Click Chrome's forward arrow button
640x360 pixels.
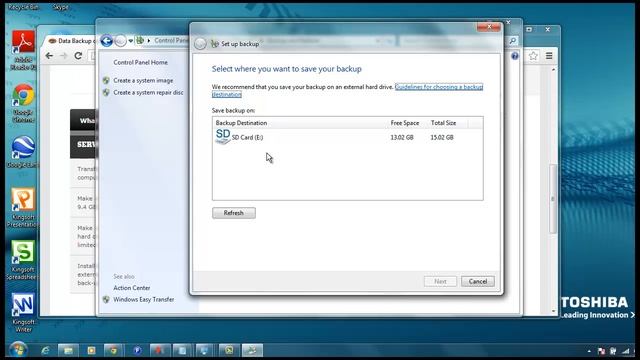click(63, 56)
